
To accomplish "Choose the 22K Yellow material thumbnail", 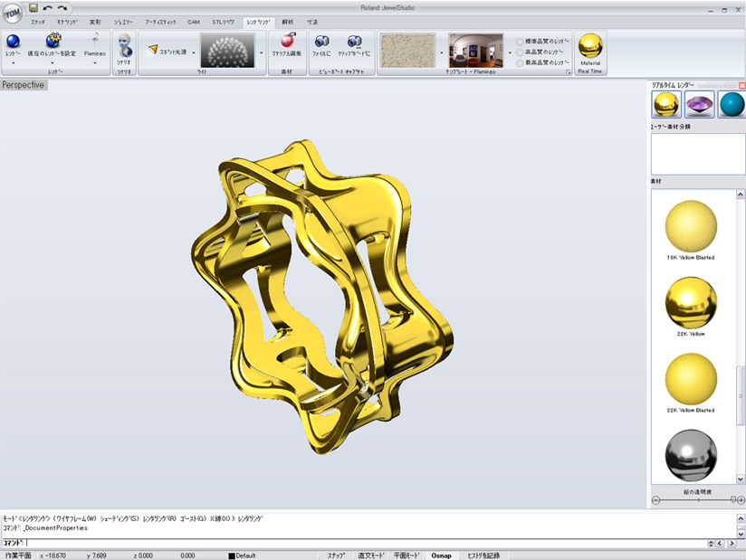I will click(691, 302).
